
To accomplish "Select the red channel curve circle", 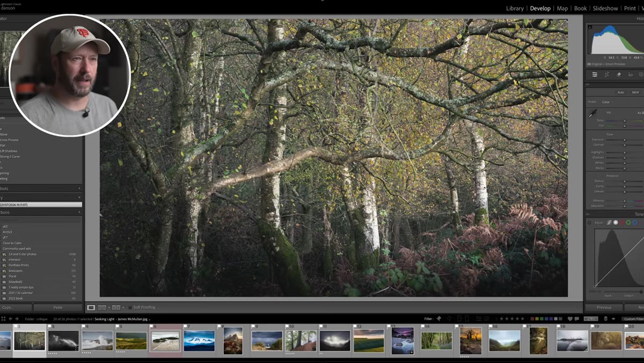I will click(622, 222).
